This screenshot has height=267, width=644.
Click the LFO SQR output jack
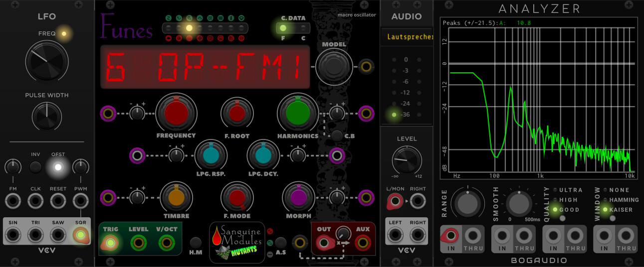[80, 234]
